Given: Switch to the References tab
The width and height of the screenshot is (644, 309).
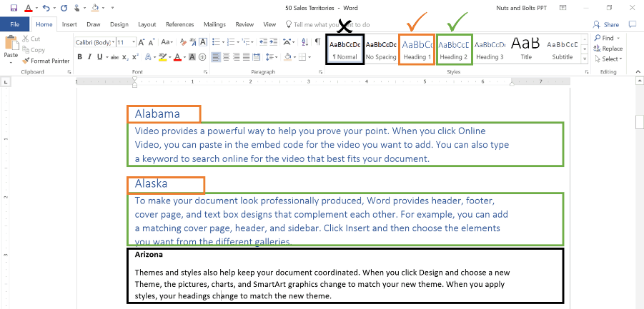Looking at the screenshot, I should point(180,24).
